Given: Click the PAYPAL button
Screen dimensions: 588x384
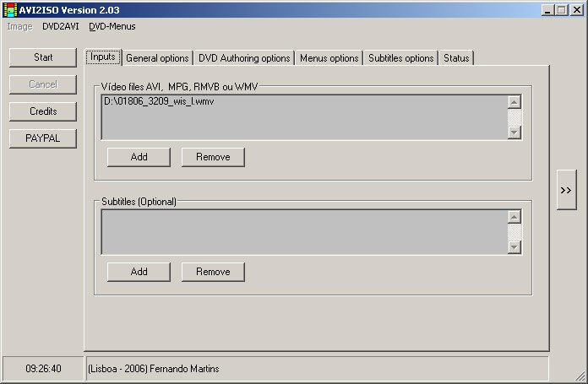Looking at the screenshot, I should coord(43,138).
